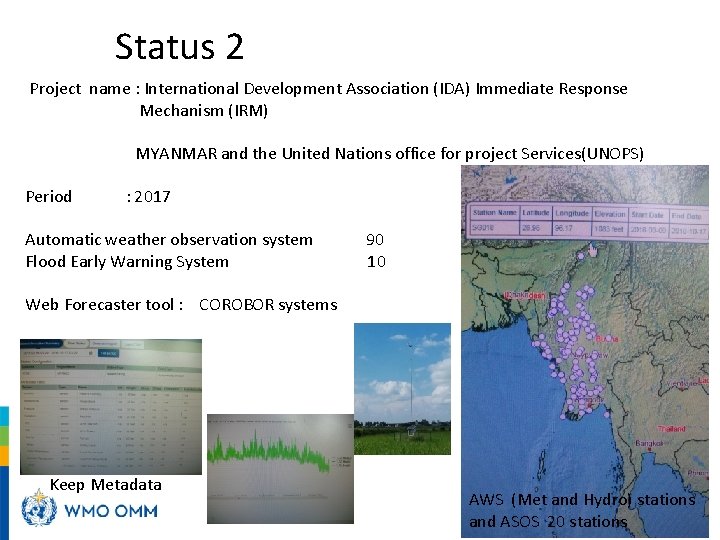Select 'Web Forecaster tool :' label
This screenshot has height=540, width=720.
(x=104, y=305)
